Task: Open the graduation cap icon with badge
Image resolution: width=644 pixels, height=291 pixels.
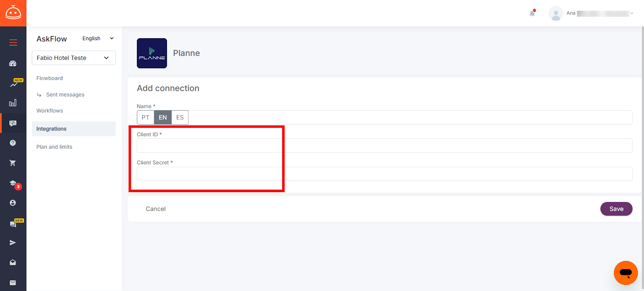Action: [14, 184]
